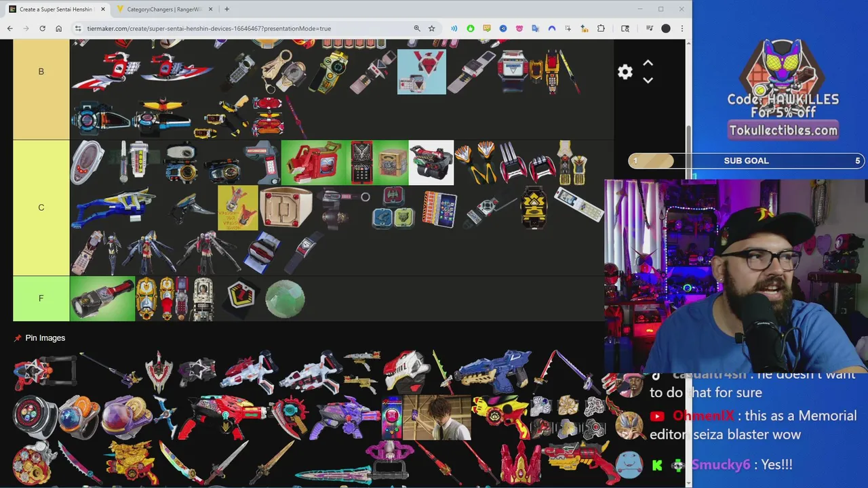This screenshot has width=868, height=488.
Task: Select the green gem in F tier
Action: tap(285, 298)
